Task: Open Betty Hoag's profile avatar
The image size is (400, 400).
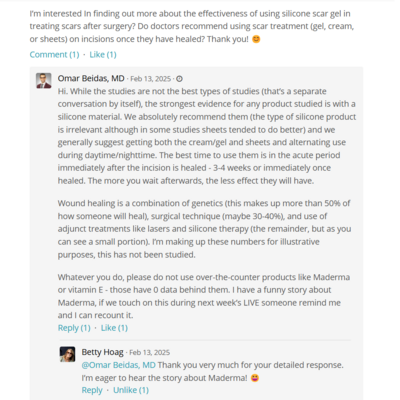Action: [x=67, y=354]
